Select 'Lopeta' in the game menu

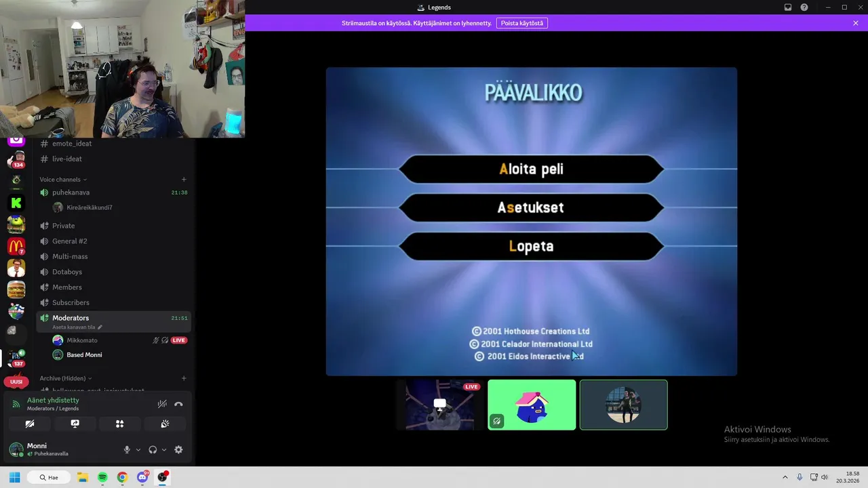click(531, 246)
